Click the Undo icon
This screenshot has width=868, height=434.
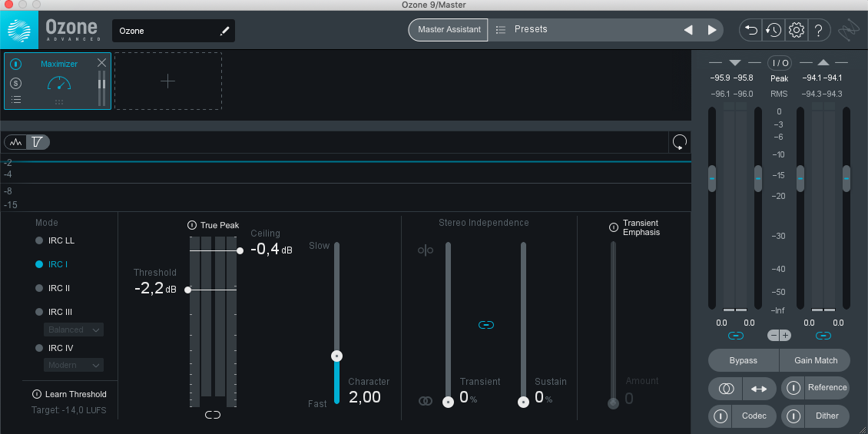pos(751,30)
